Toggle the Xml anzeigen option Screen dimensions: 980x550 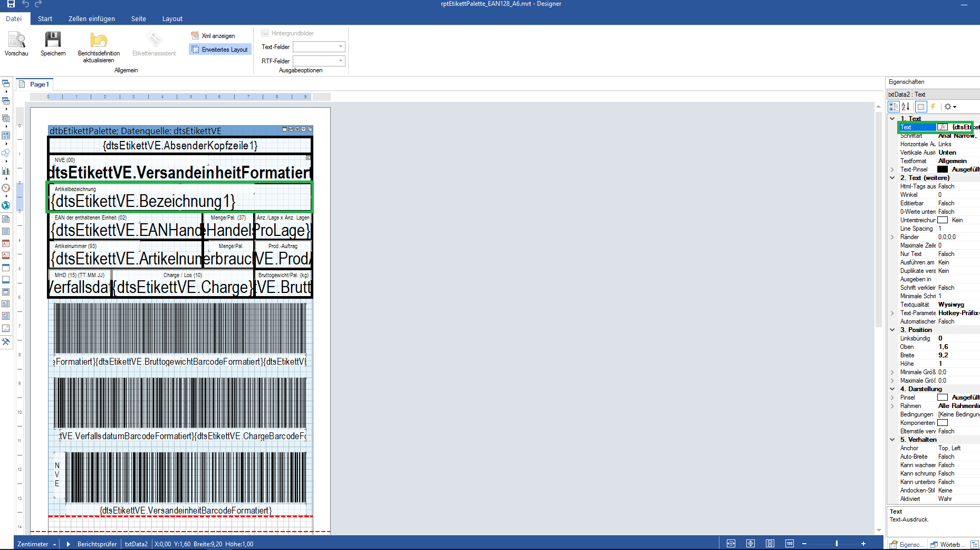[213, 36]
